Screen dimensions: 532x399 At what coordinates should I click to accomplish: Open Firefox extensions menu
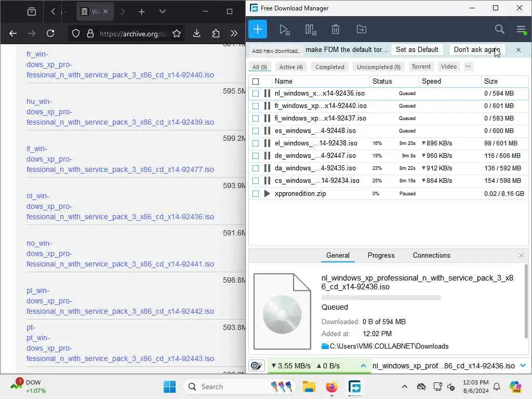216,33
